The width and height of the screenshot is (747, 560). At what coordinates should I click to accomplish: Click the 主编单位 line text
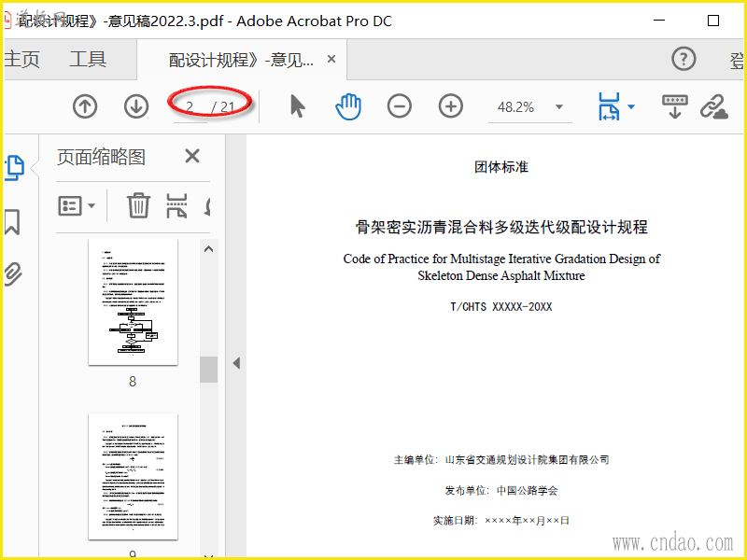[x=501, y=459]
